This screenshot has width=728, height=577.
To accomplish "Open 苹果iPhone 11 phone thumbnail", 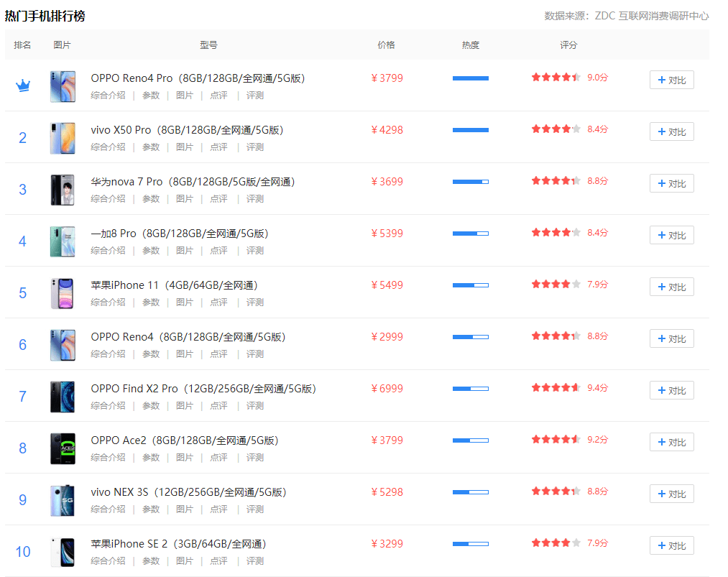I will (x=63, y=293).
